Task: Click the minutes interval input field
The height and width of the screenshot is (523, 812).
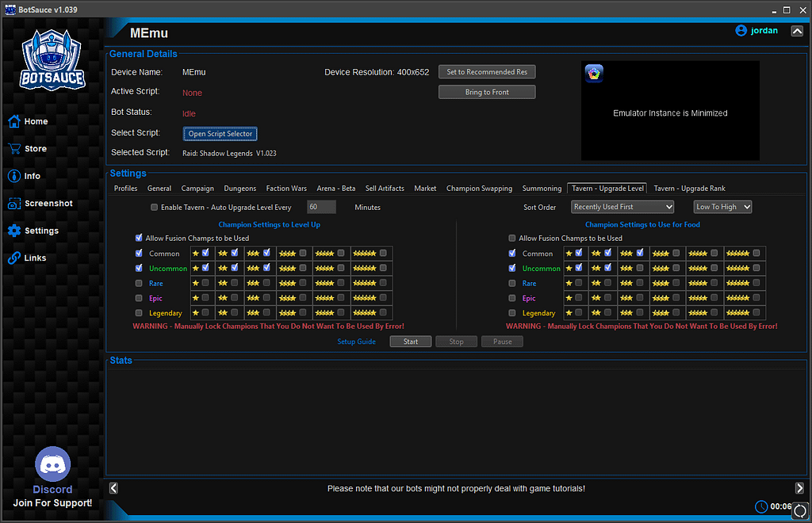Action: [321, 206]
